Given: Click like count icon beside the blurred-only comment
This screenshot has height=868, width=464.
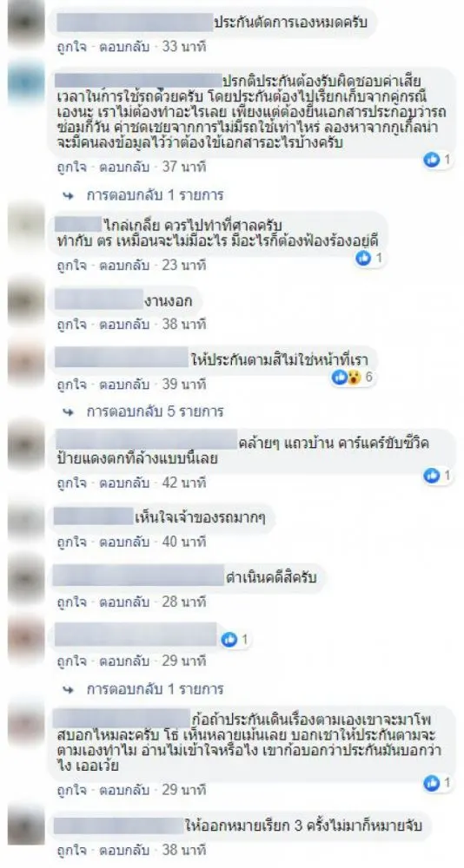Looking at the screenshot, I should coord(229,640).
